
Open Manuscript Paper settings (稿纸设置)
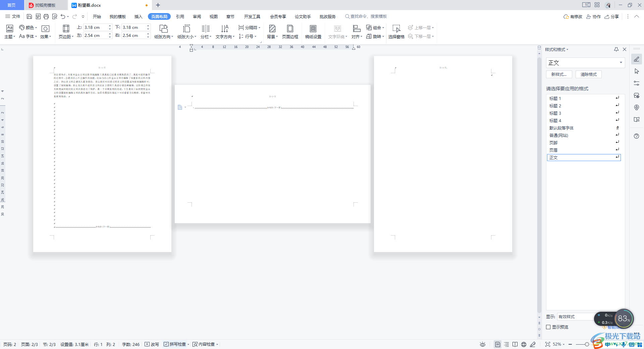click(313, 32)
